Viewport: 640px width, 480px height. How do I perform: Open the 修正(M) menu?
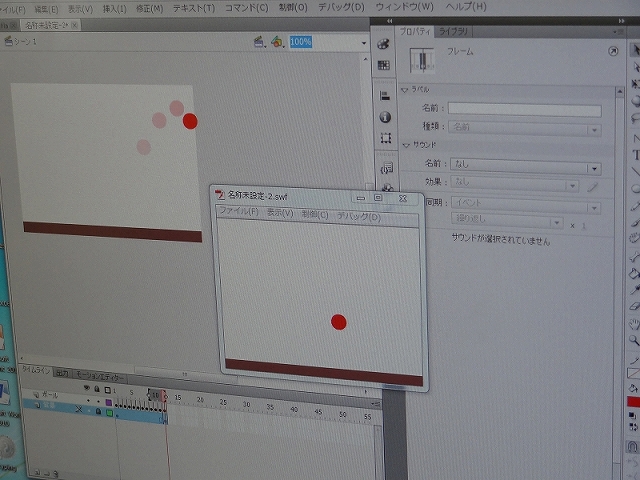point(149,9)
